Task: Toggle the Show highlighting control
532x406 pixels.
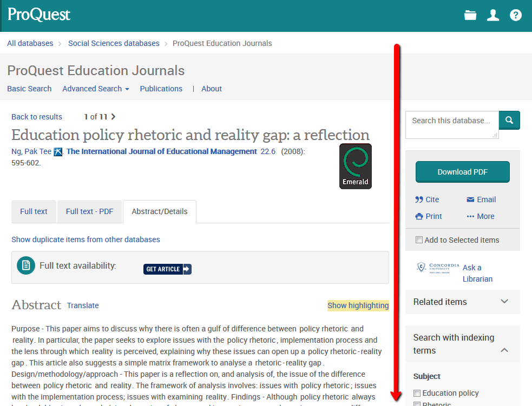Action: coord(358,305)
